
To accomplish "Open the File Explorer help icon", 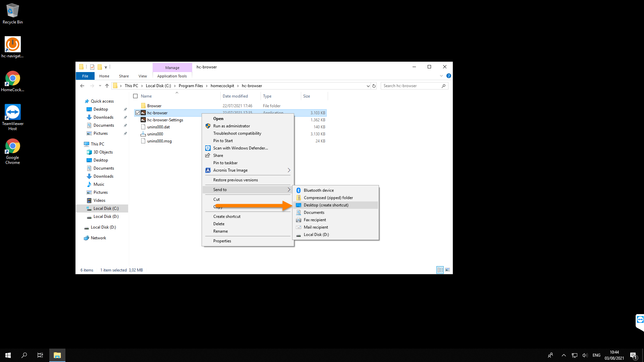I will pyautogui.click(x=448, y=76).
